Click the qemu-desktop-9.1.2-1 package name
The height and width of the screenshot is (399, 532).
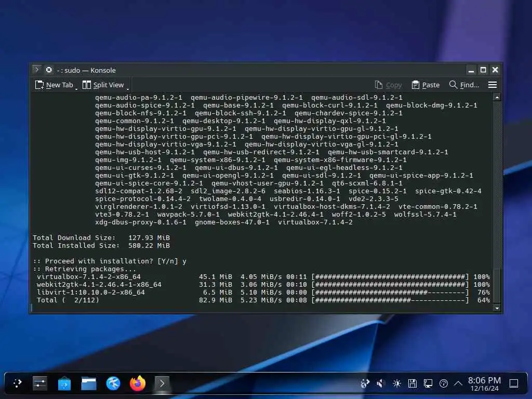[223, 121]
